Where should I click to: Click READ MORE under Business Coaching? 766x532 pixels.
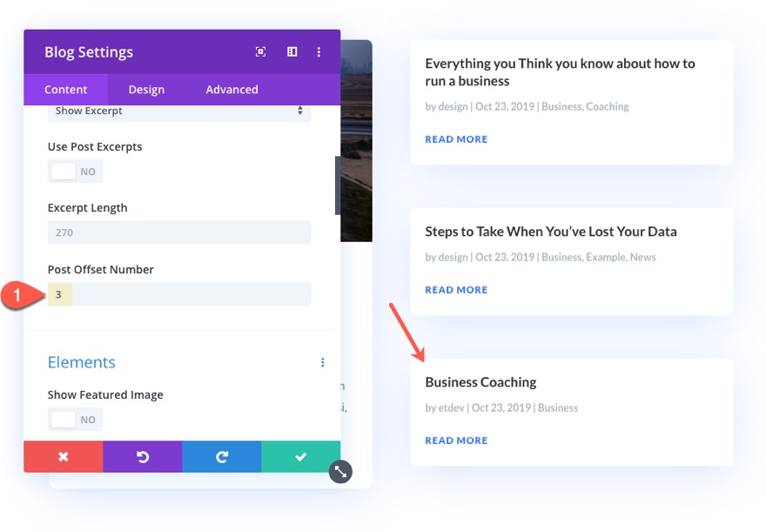click(456, 441)
